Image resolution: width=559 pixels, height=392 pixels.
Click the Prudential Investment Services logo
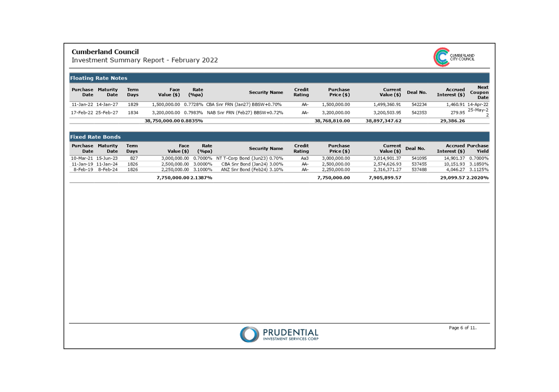coord(279,334)
